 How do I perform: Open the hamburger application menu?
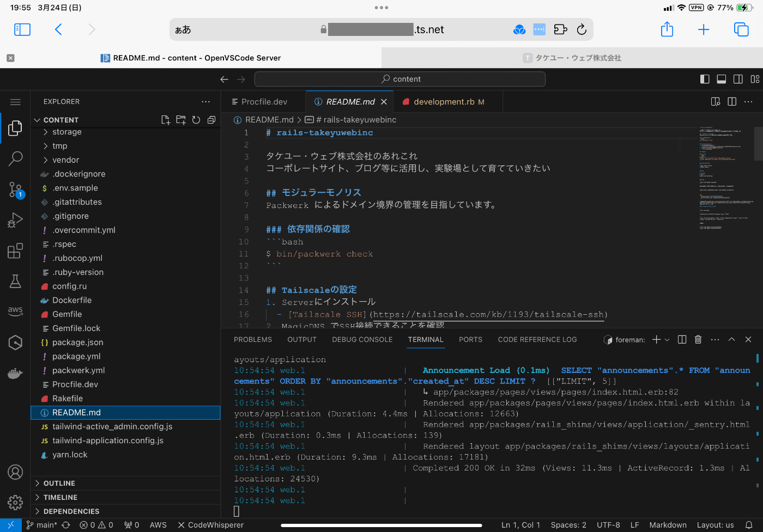click(x=15, y=102)
